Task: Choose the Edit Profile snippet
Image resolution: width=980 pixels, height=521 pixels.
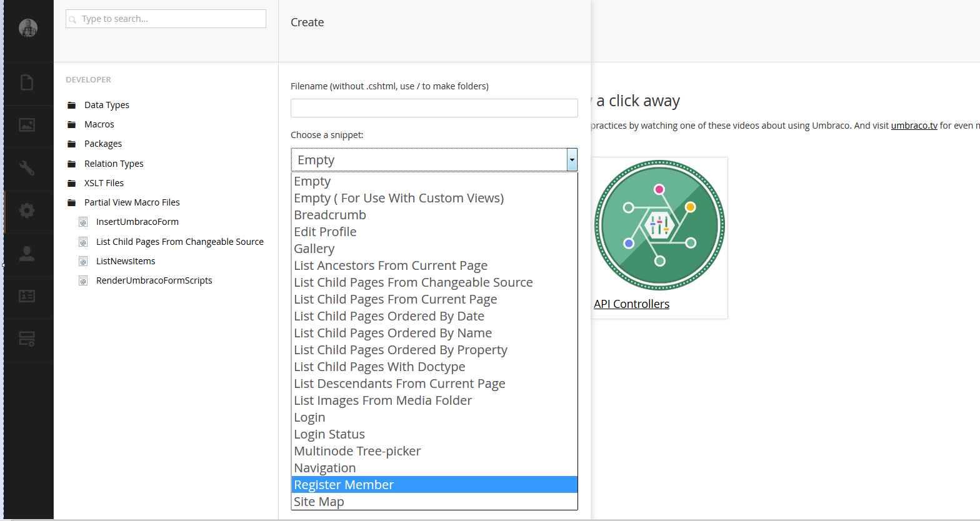Action: 434,232
